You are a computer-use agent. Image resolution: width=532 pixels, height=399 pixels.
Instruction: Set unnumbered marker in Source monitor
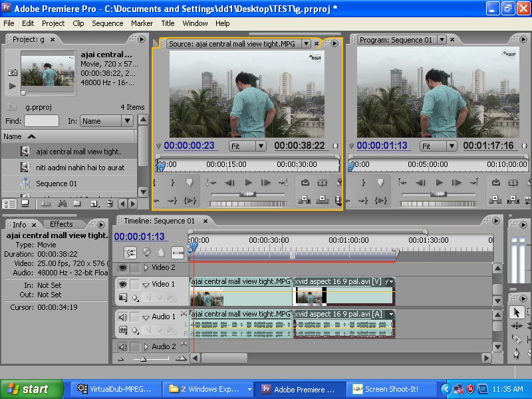pyautogui.click(x=190, y=183)
